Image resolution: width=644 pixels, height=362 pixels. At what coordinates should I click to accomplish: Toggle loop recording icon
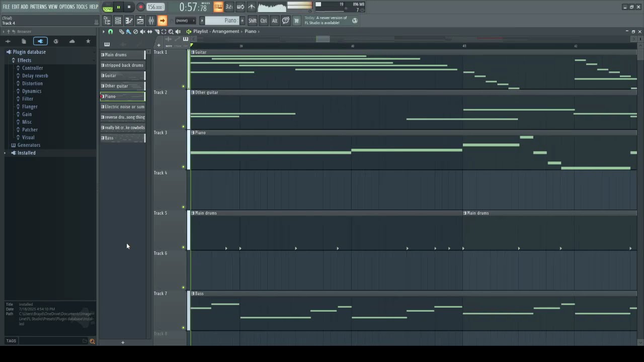point(240,7)
